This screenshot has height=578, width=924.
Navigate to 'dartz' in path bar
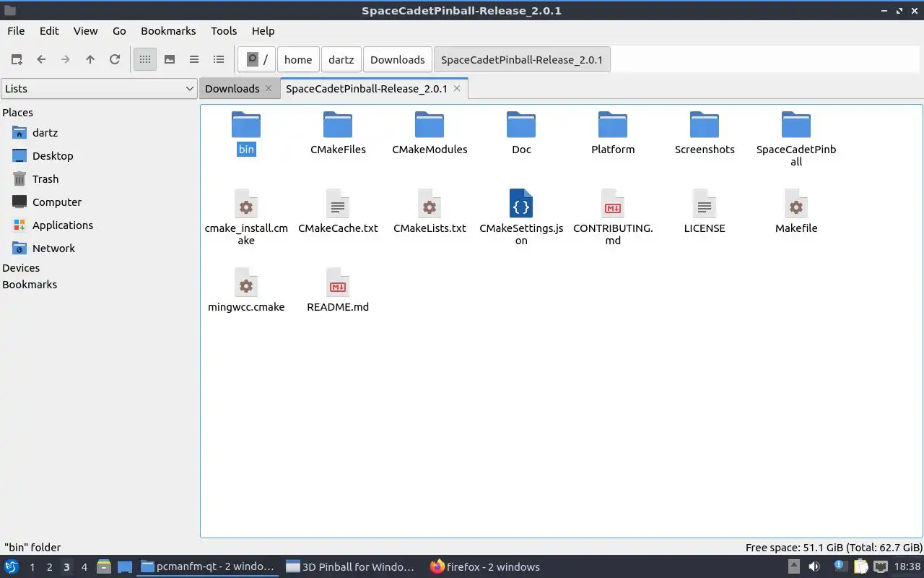point(341,60)
